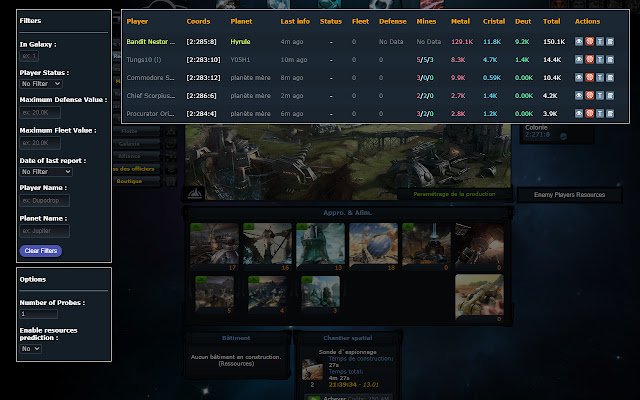This screenshot has width=640, height=400.
Task: Open the Galaxie menu item
Action: pyautogui.click(x=129, y=144)
